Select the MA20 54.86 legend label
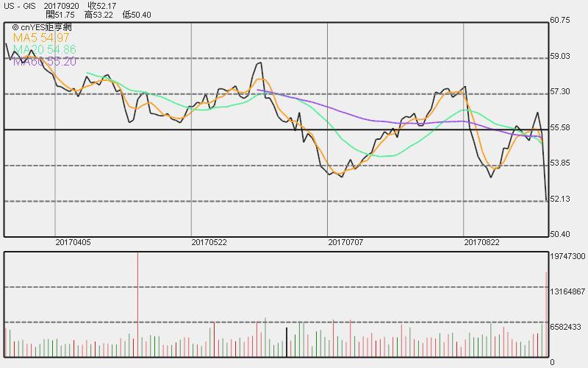Screen dimensions: 588x368 [44, 49]
